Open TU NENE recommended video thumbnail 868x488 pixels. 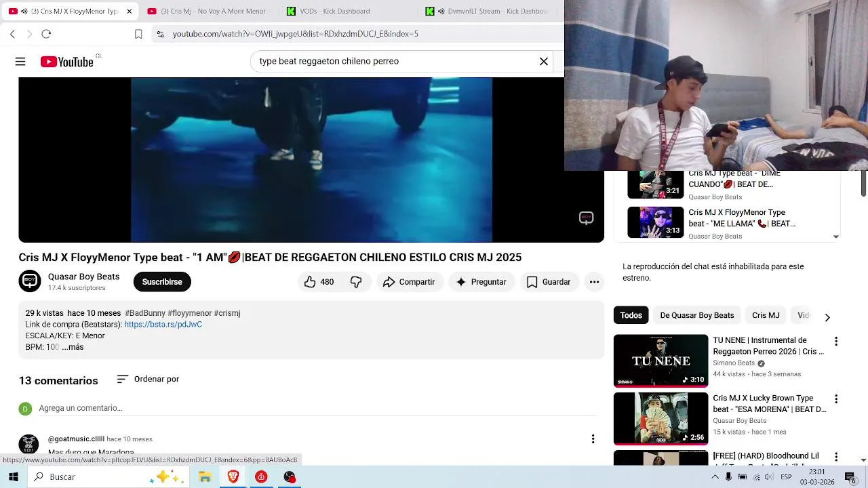click(x=660, y=361)
